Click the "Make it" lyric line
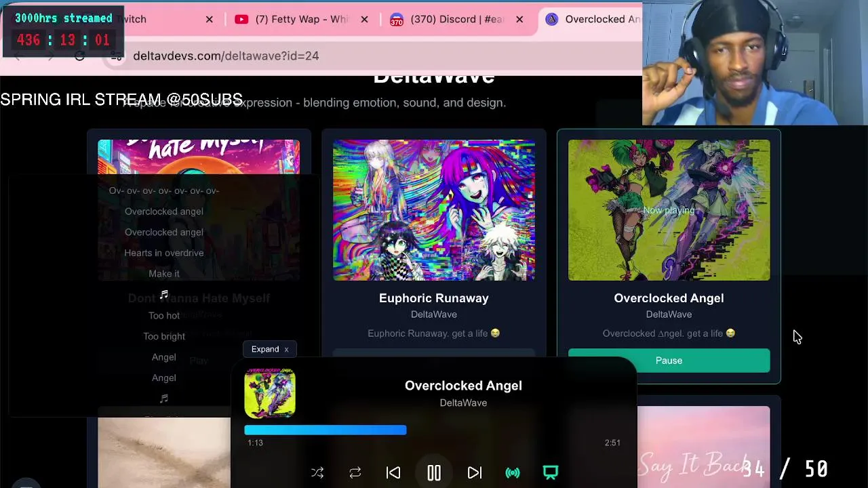The height and width of the screenshot is (488, 868). [164, 274]
